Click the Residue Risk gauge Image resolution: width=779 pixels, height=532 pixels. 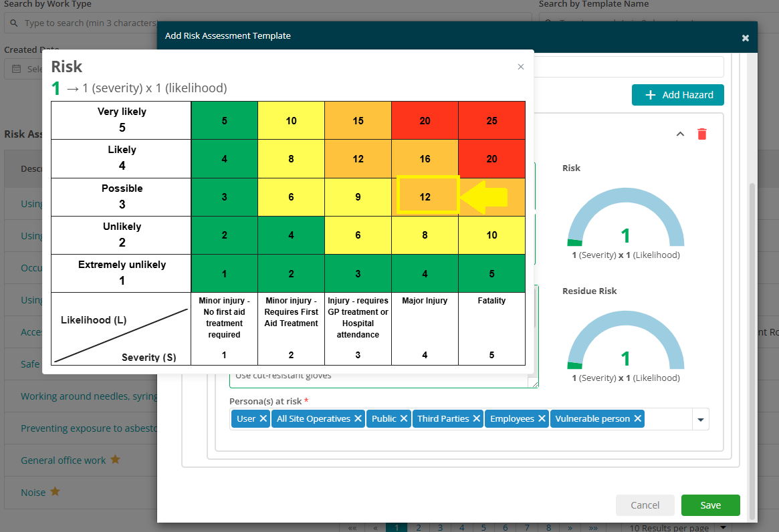[x=625, y=340]
